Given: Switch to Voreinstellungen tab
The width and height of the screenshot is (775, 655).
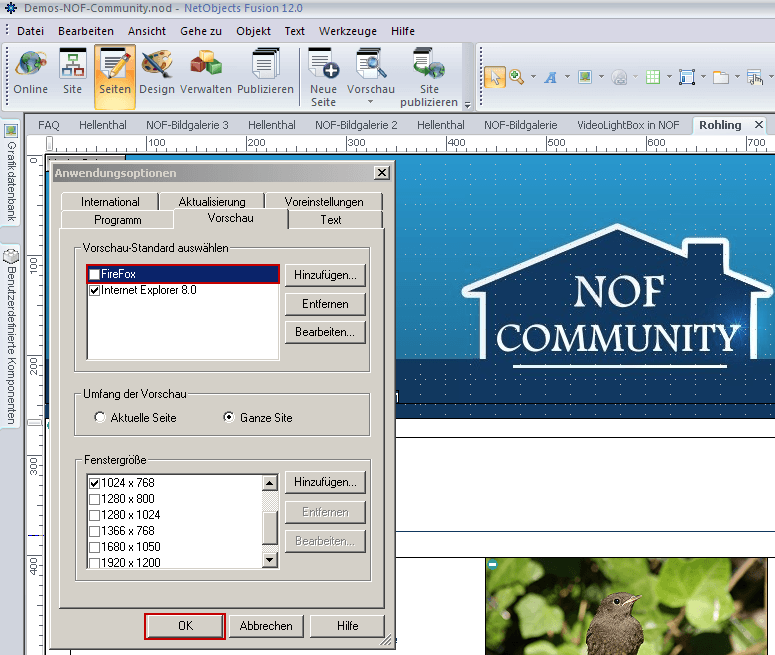Looking at the screenshot, I should coord(324,202).
